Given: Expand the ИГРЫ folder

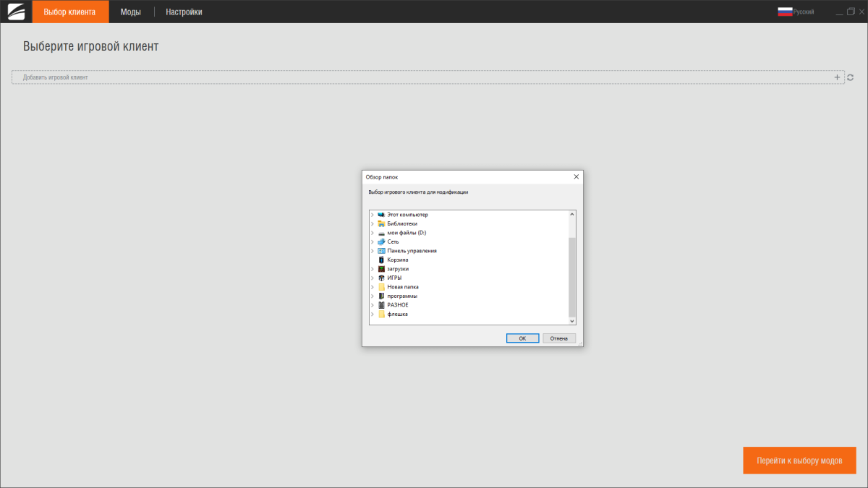Looking at the screenshot, I should click(x=373, y=278).
